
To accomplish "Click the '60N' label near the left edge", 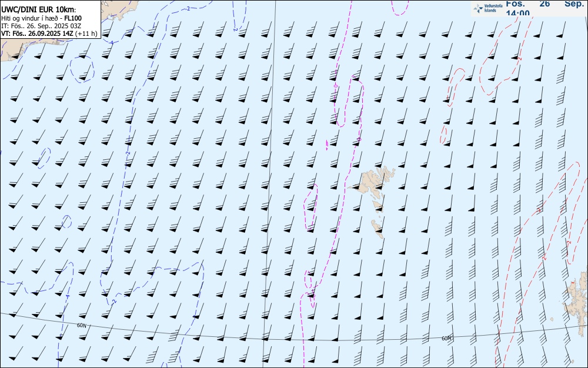I will [81, 325].
